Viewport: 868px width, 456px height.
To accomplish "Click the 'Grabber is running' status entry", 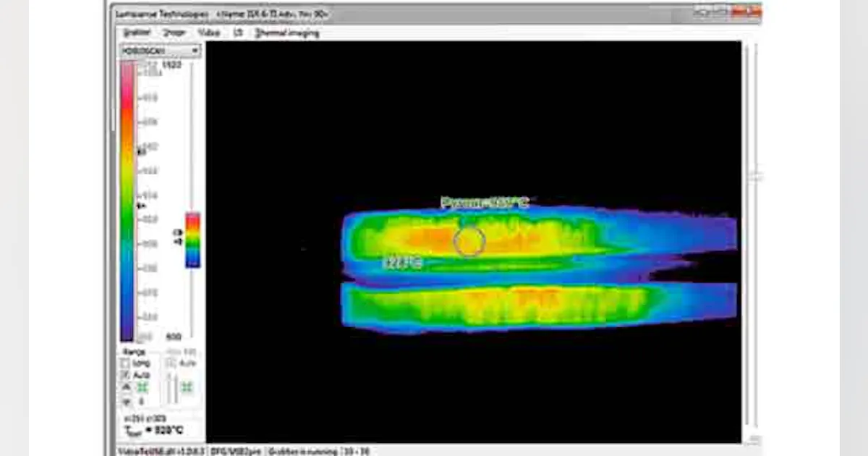I will click(302, 451).
